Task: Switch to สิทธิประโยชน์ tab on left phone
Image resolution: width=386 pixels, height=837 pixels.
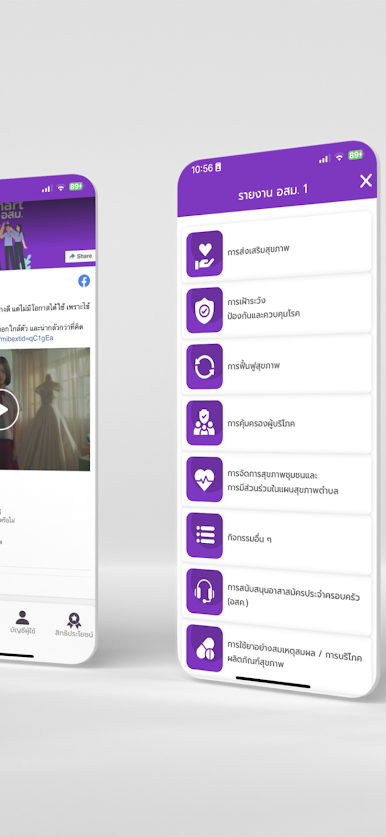Action: [74, 626]
